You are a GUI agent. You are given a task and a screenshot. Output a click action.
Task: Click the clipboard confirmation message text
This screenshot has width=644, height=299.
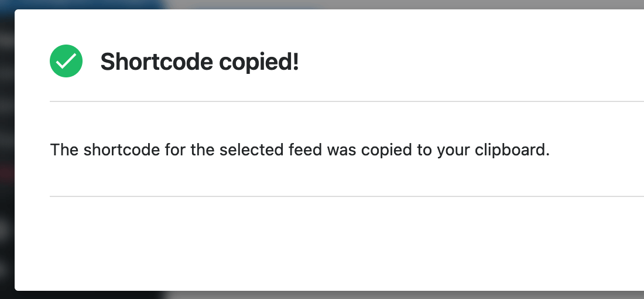(300, 149)
